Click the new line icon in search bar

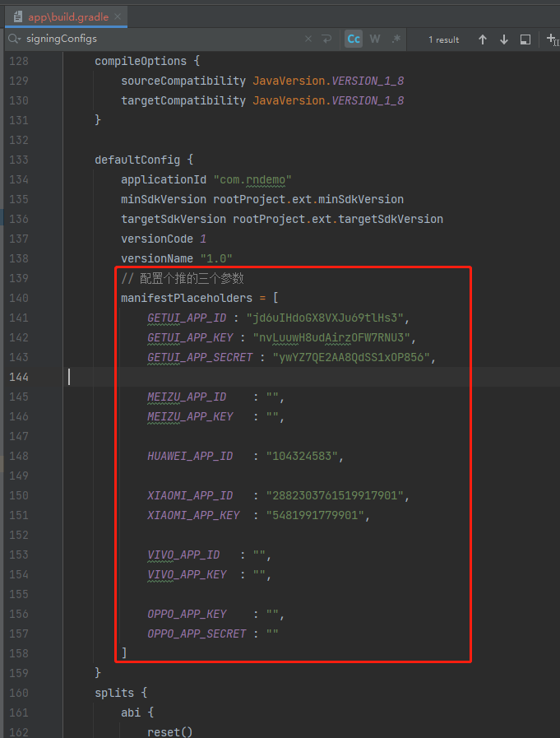tap(326, 39)
